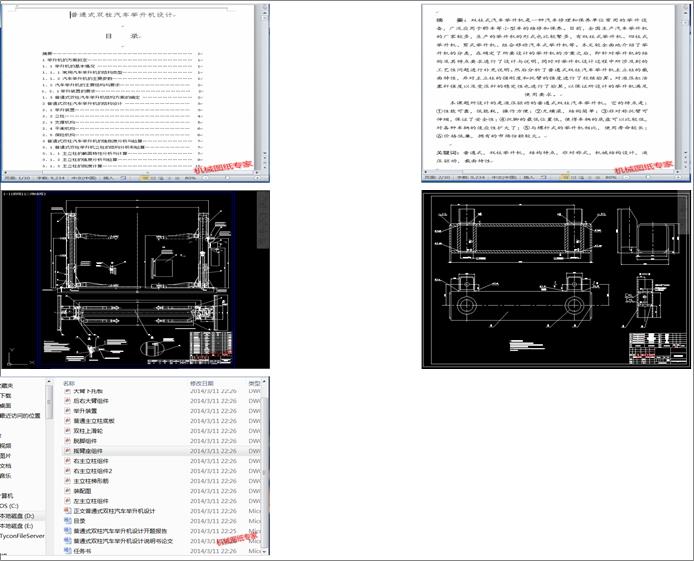Click the 名称 column header
The width and height of the screenshot is (694, 561).
69,383
